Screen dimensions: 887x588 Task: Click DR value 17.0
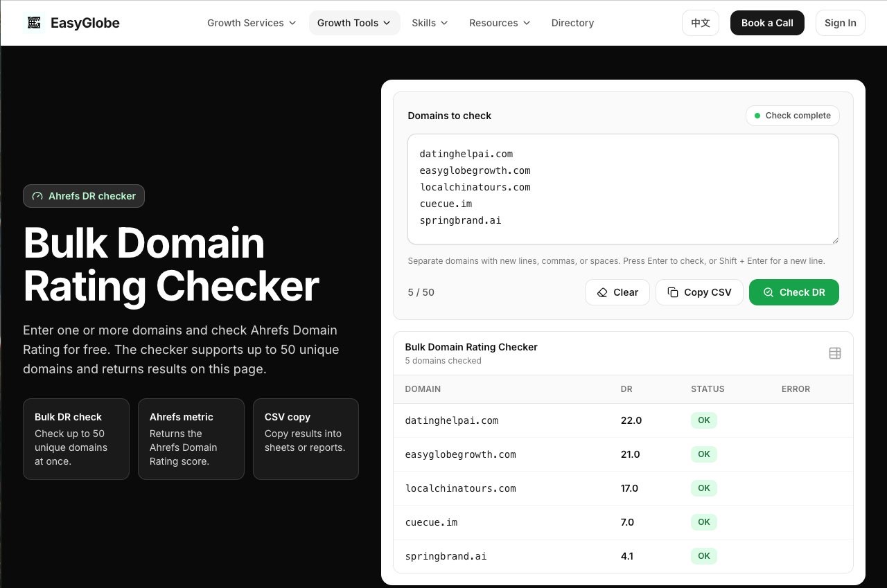(x=629, y=488)
